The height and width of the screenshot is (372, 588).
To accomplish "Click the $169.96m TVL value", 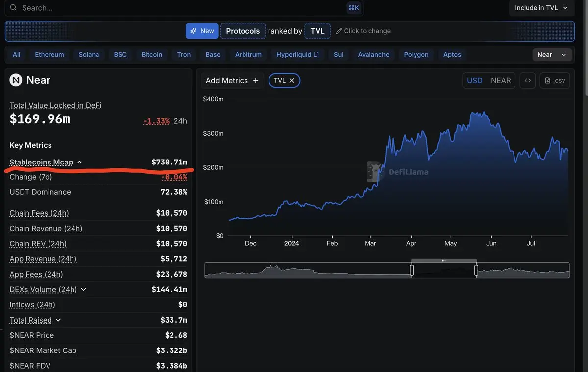I will (x=40, y=119).
